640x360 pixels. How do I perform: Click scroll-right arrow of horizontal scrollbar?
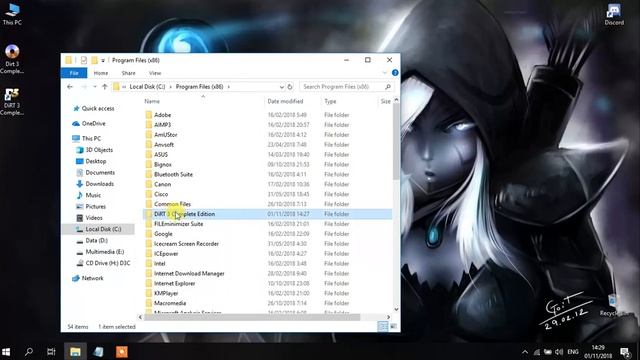click(x=388, y=317)
